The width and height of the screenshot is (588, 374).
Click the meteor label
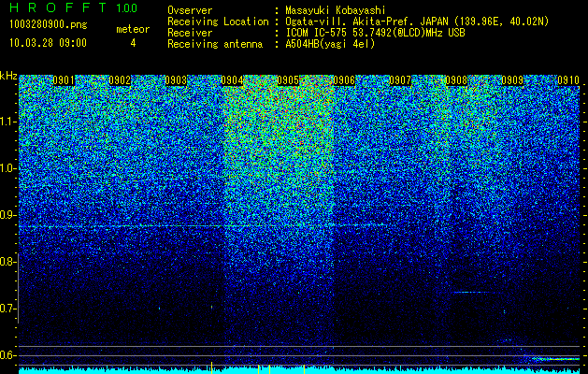click(x=133, y=29)
